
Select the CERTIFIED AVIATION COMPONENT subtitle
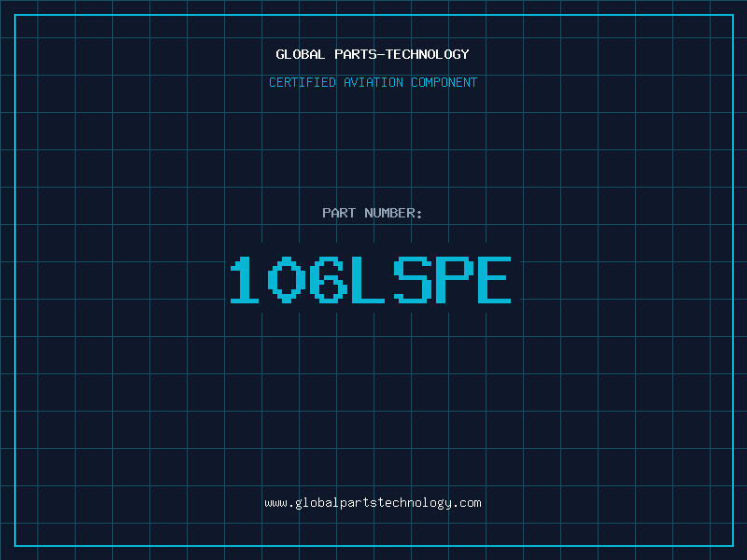click(x=373, y=82)
